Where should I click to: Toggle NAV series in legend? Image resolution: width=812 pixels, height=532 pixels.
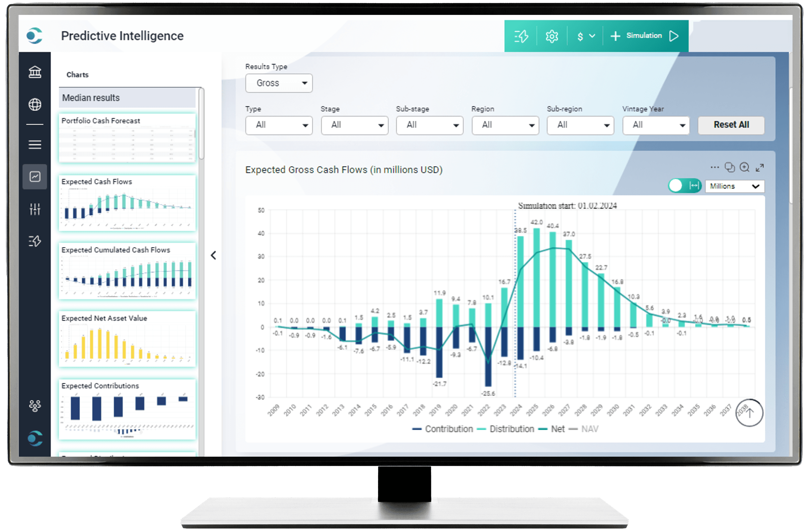pos(584,429)
